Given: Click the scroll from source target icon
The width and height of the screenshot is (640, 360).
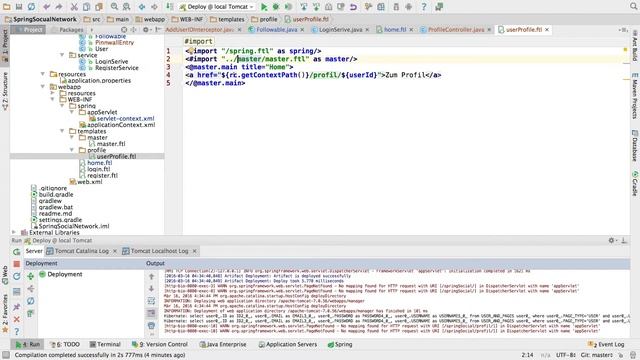Looking at the screenshot, I should click(124, 30).
